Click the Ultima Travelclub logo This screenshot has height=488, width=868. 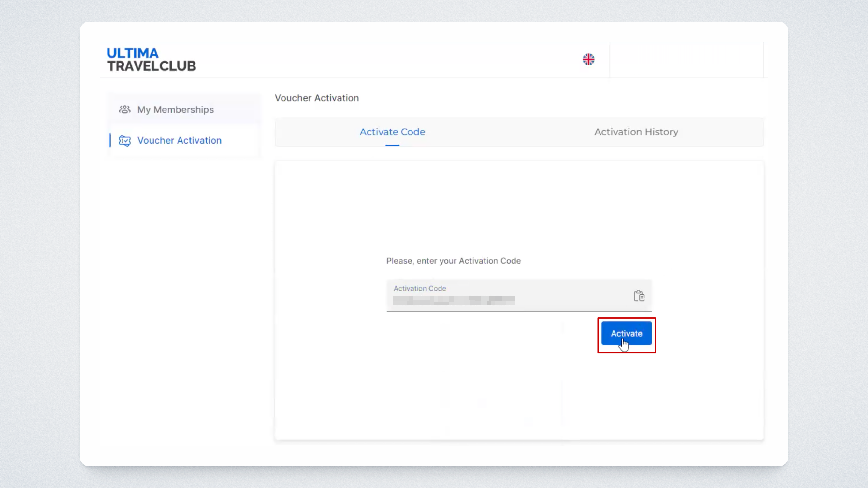(151, 59)
